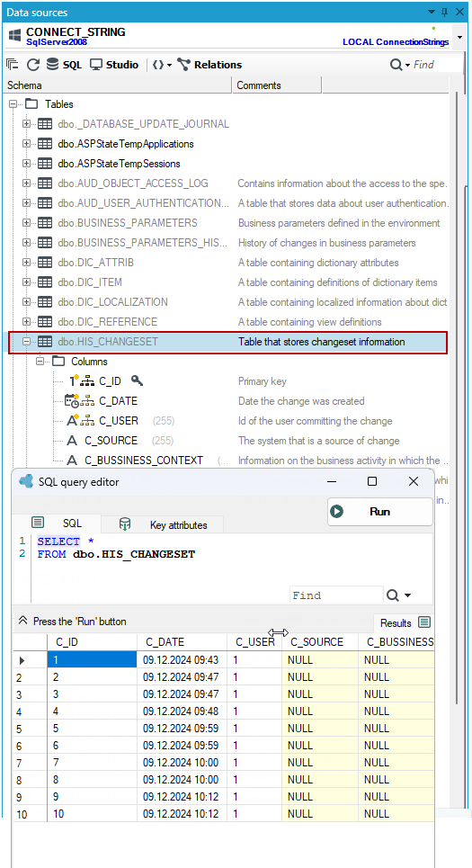Select the dbo.DIC_LOCALIZATION table icon

click(x=45, y=302)
